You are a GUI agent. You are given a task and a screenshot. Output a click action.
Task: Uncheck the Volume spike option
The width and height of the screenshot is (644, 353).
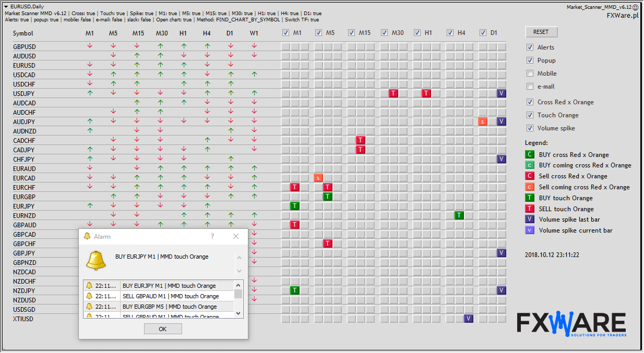(x=530, y=128)
